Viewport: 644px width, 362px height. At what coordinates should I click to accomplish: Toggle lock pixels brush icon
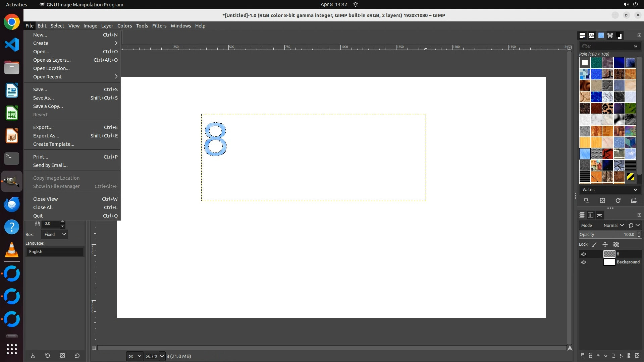pos(594,244)
